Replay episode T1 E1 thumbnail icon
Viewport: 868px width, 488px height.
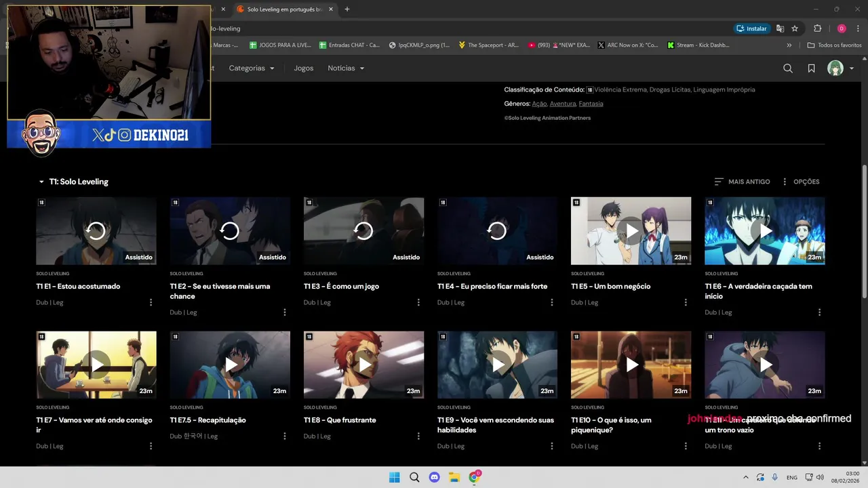[96, 231]
